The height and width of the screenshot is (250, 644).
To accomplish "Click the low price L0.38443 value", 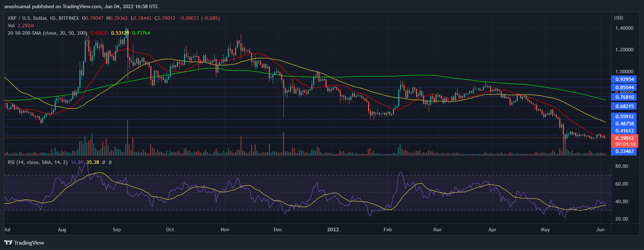I will pyautogui.click(x=141, y=18).
